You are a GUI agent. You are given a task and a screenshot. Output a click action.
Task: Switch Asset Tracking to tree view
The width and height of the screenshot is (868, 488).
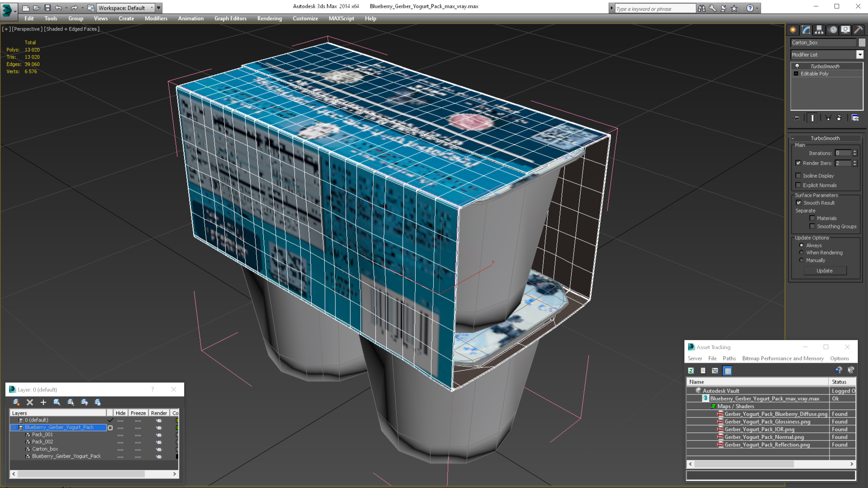tap(715, 371)
